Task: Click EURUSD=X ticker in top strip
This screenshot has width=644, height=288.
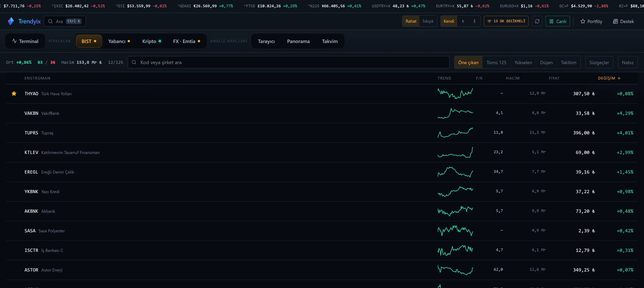Action: 524,6
